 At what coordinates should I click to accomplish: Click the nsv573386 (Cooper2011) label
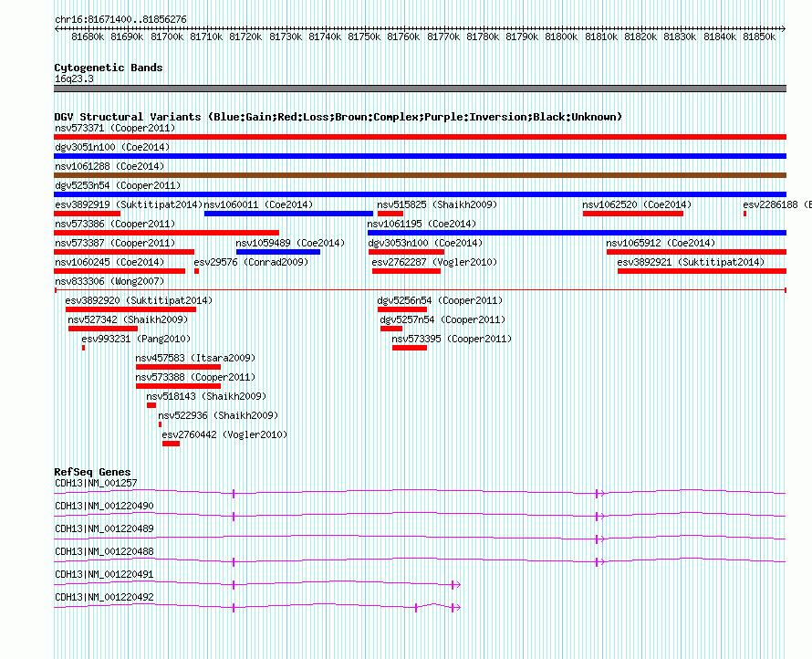[x=115, y=224]
